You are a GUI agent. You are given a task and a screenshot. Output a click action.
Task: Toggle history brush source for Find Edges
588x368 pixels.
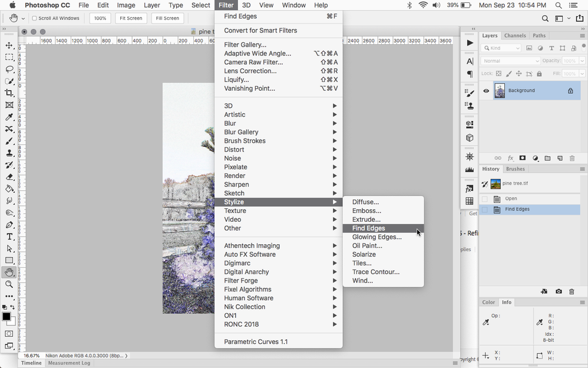pyautogui.click(x=484, y=209)
